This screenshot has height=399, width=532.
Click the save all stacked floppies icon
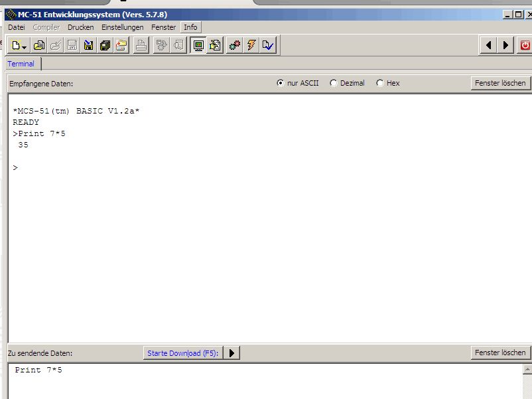[105, 45]
